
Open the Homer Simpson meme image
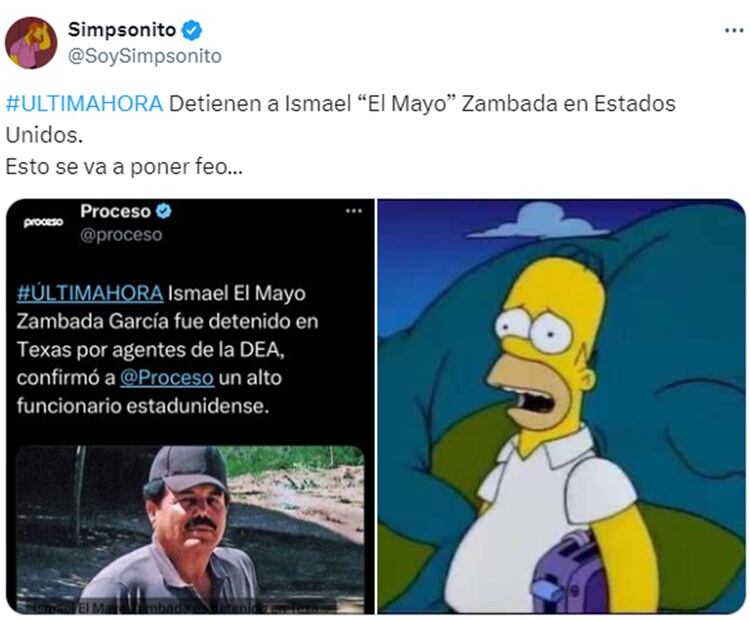coord(562,406)
